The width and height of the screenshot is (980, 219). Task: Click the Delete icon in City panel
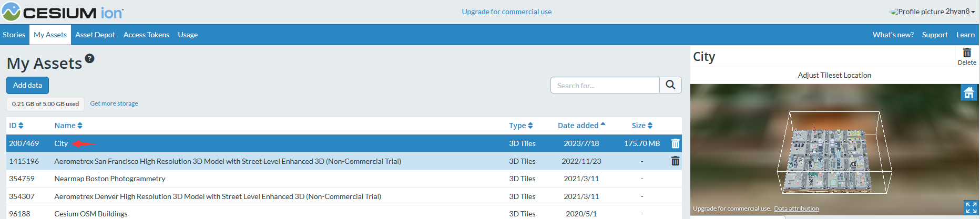967,56
